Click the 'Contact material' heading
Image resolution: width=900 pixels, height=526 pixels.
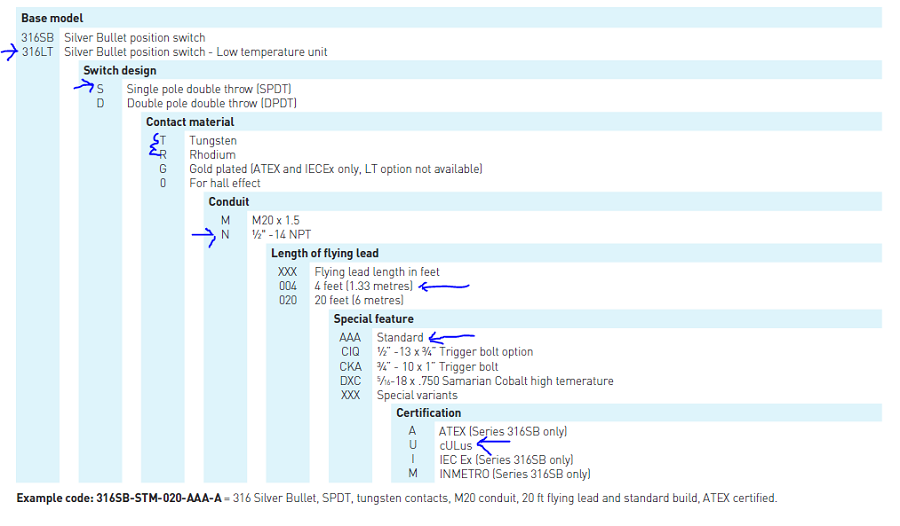point(190,122)
